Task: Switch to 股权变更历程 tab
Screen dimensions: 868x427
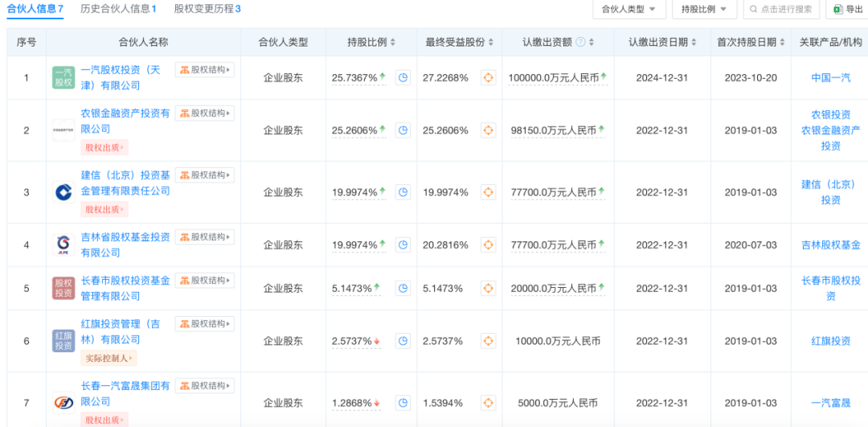Action: [207, 9]
